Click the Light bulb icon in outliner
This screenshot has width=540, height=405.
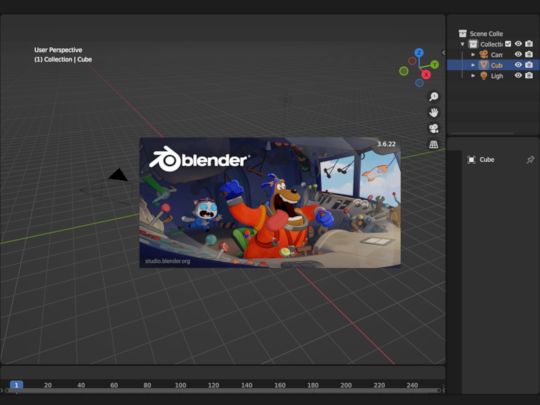click(484, 76)
